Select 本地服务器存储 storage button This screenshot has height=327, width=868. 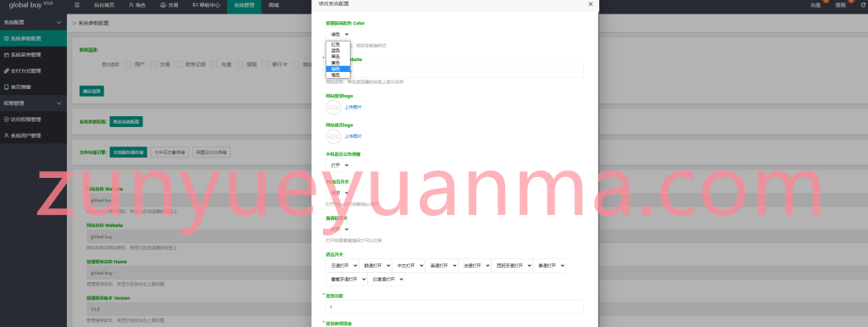pos(129,152)
